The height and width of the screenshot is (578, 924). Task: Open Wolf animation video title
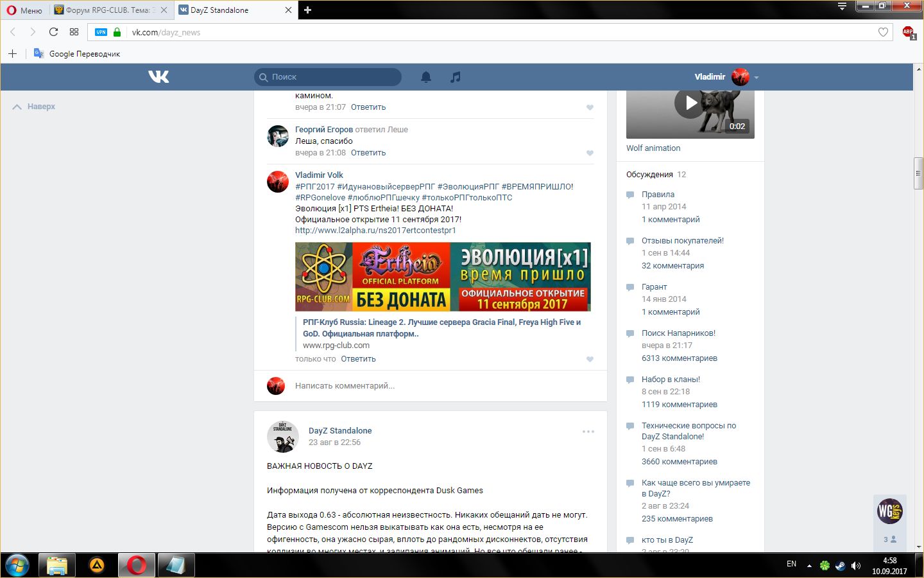[653, 148]
